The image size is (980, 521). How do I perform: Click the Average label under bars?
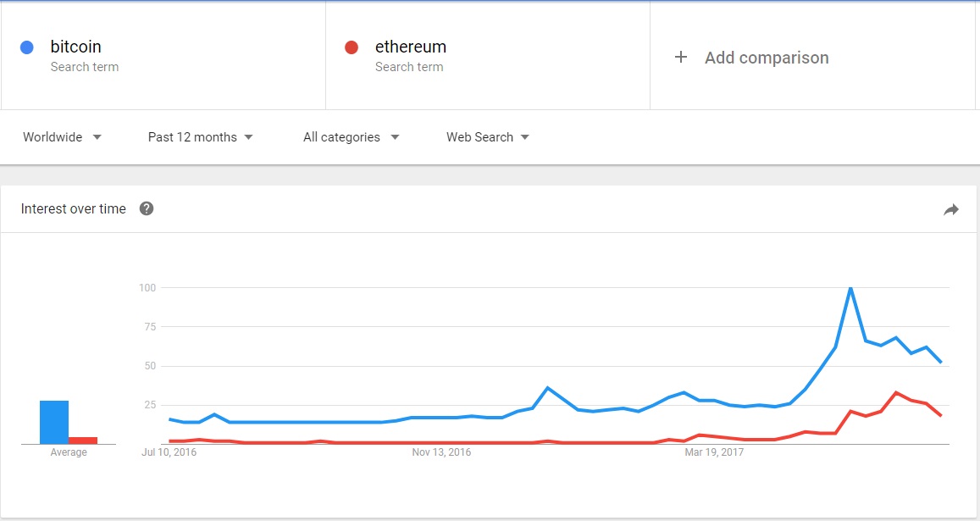(69, 452)
